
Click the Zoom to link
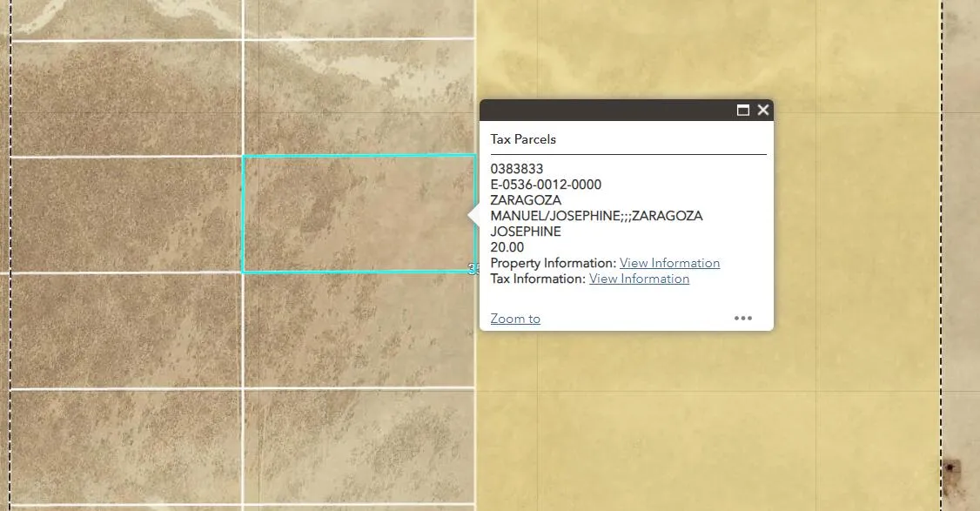point(515,319)
